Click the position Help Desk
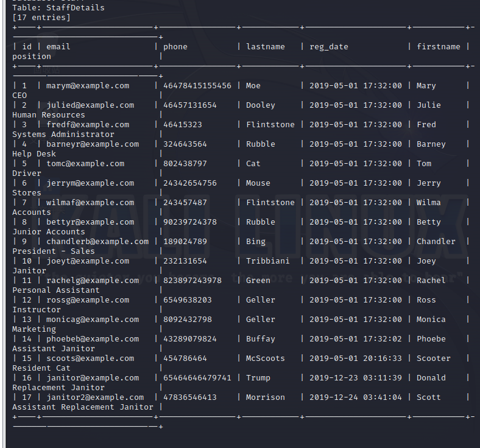Image resolution: width=480 pixels, height=448 pixels. tap(34, 154)
